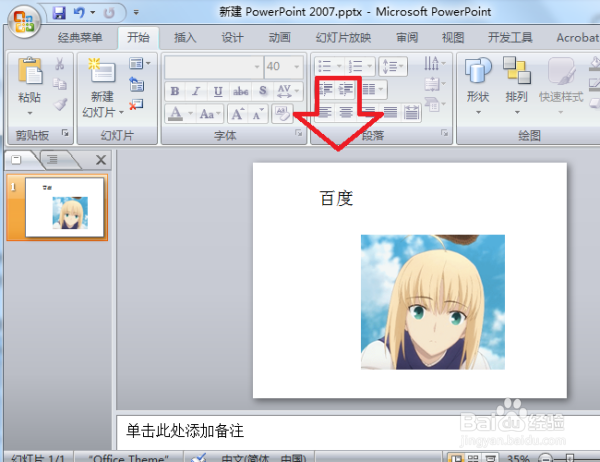Open the undo history dropdown arrow
The width and height of the screenshot is (600, 462).
pyautogui.click(x=93, y=13)
